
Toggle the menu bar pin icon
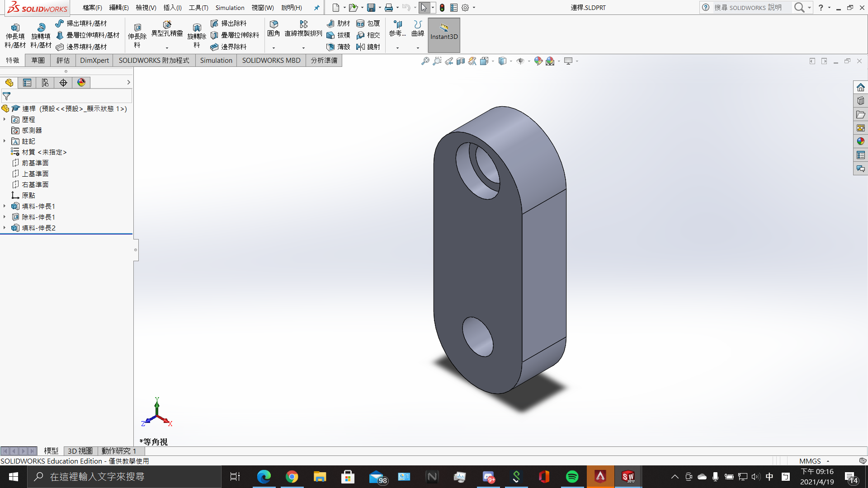click(x=316, y=8)
